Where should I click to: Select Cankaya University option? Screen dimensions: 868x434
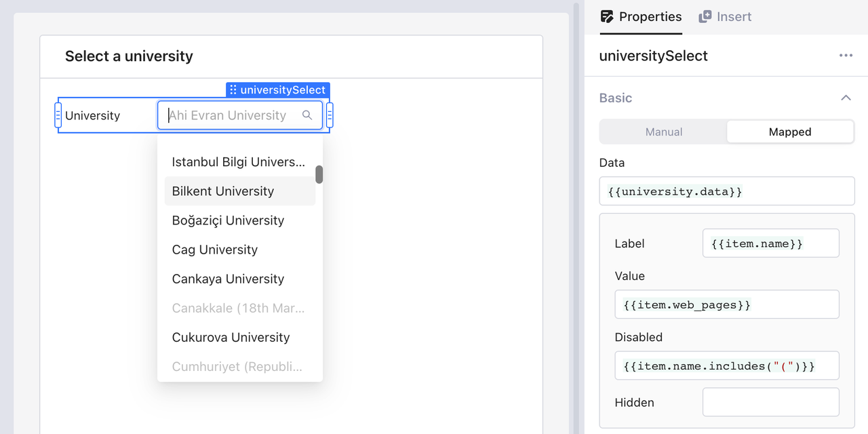tap(228, 279)
